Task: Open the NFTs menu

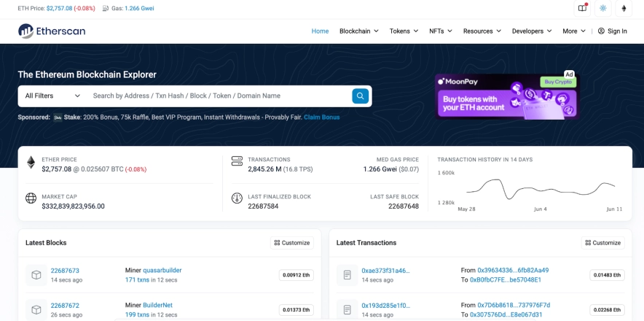Action: point(440,31)
